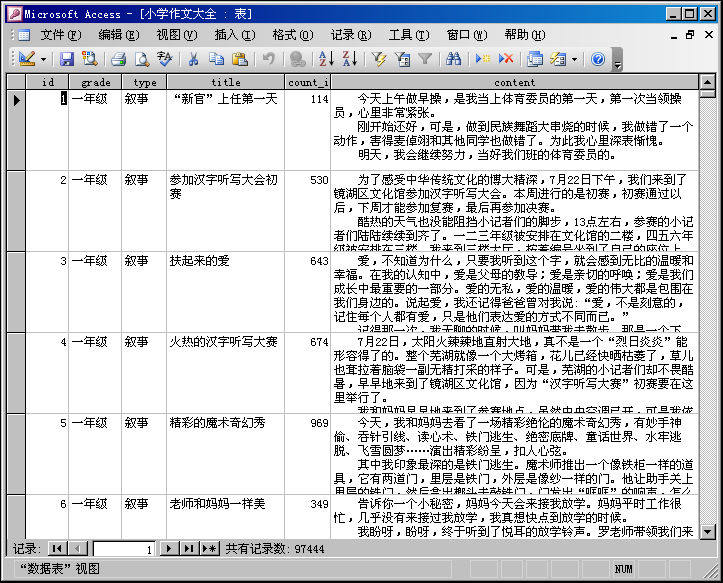The width and height of the screenshot is (723, 583).
Task: Expand the Toolbar Options chevron
Action: pos(617,60)
